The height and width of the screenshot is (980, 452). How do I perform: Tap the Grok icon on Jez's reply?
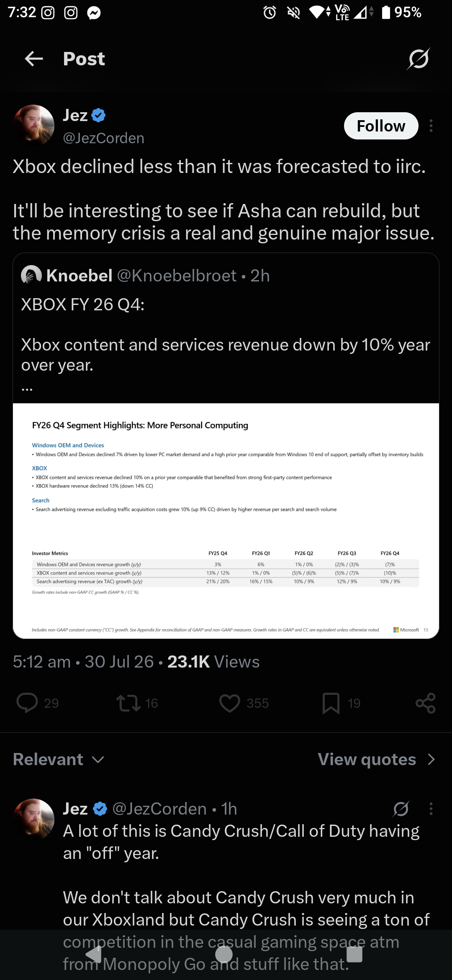401,809
